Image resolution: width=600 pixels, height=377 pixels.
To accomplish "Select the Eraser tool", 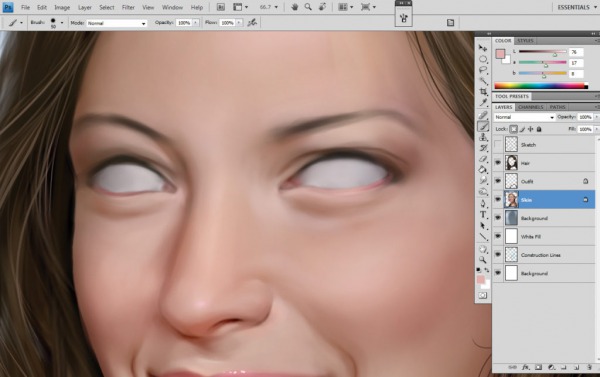I will (483, 158).
